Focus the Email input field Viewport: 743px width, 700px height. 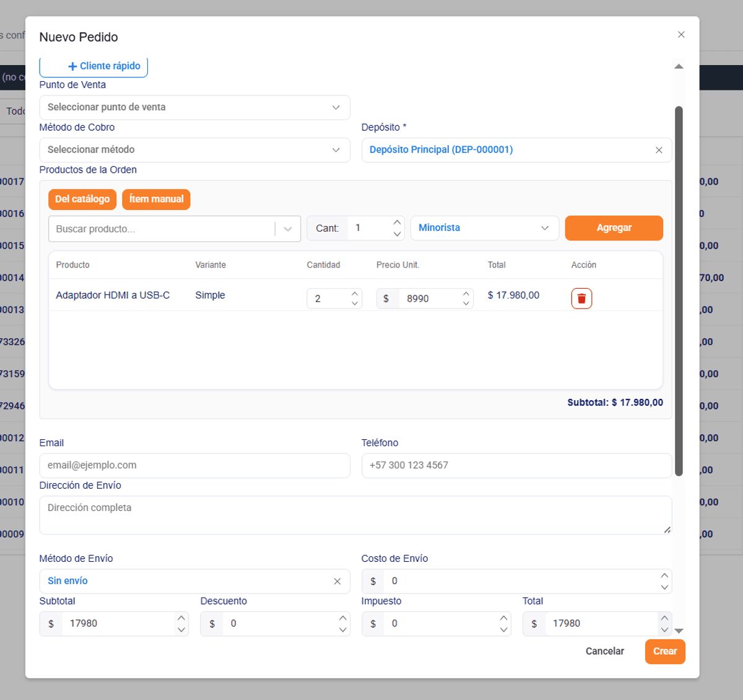pyautogui.click(x=194, y=465)
